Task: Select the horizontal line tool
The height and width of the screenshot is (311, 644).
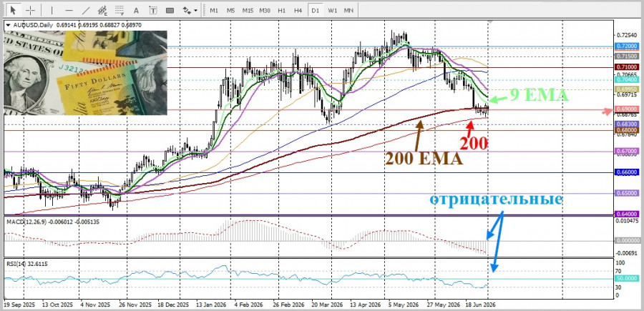Action: click(x=69, y=10)
